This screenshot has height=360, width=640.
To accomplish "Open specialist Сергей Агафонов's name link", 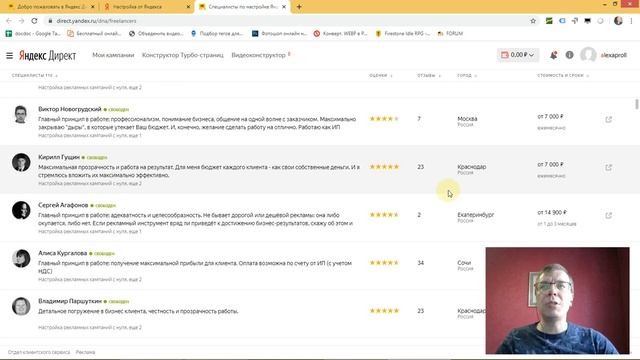I will coord(63,205).
